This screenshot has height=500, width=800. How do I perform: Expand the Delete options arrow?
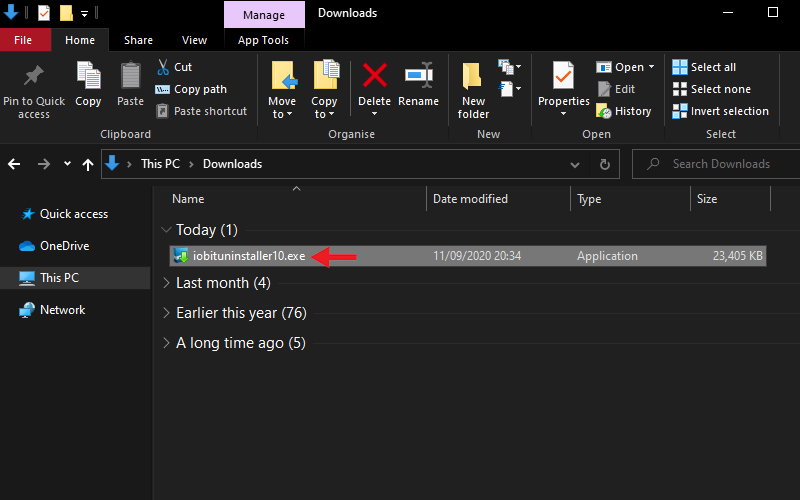pyautogui.click(x=374, y=114)
